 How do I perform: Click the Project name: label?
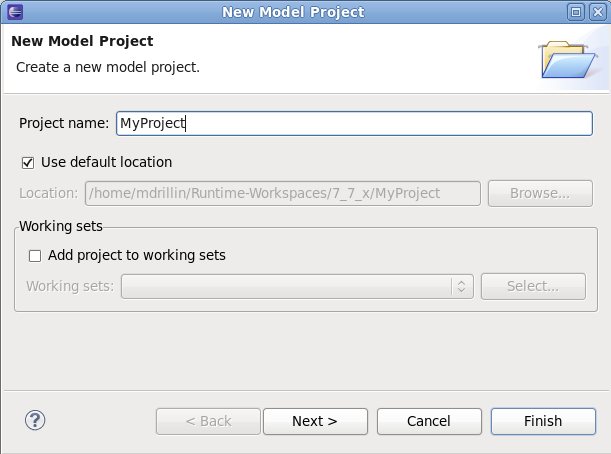(64, 123)
